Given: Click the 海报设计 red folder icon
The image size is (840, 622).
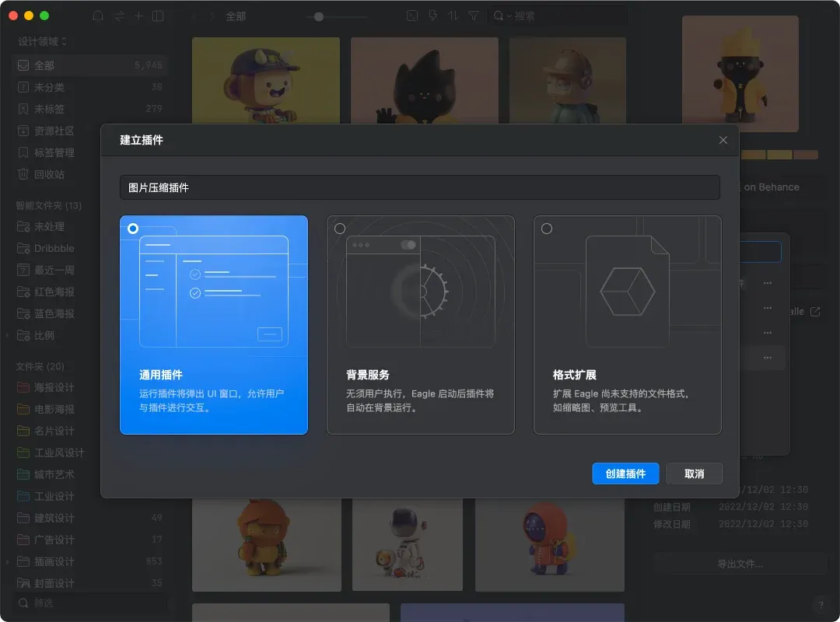Looking at the screenshot, I should pyautogui.click(x=23, y=387).
